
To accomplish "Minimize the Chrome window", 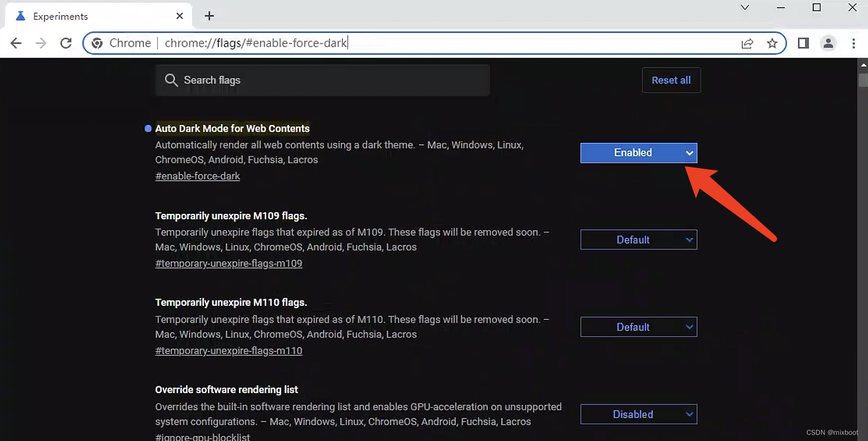I will pyautogui.click(x=781, y=7).
